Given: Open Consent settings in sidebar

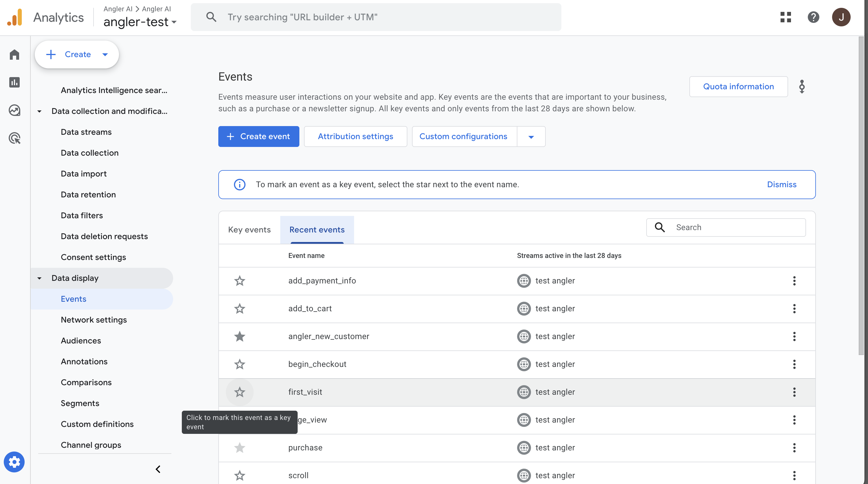Looking at the screenshot, I should coord(93,257).
